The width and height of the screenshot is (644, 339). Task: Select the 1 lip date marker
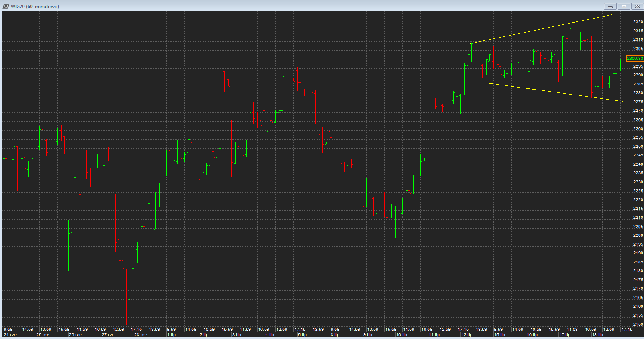(172, 335)
